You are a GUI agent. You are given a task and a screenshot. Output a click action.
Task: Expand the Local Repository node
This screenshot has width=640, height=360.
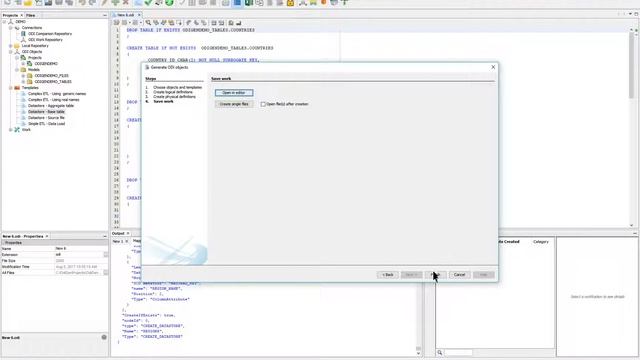[x=11, y=46]
